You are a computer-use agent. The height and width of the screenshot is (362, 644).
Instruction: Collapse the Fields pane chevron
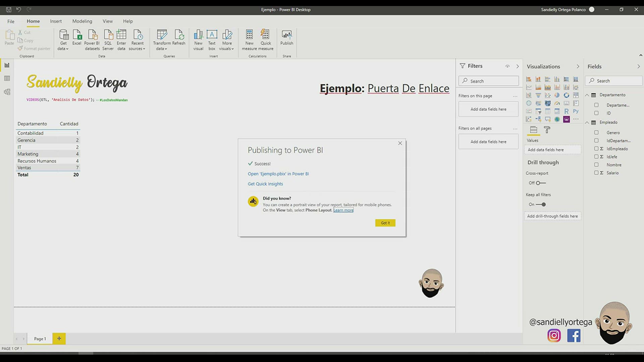[x=639, y=66]
